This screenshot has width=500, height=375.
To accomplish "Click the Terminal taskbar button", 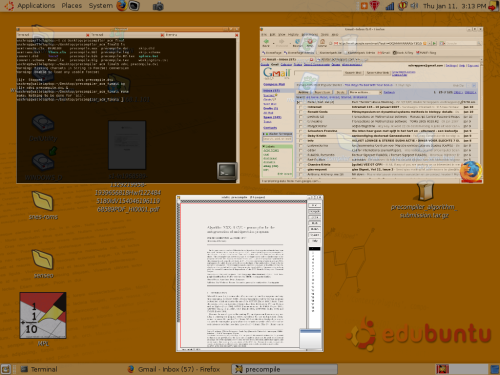I will pyautogui.click(x=39, y=369).
